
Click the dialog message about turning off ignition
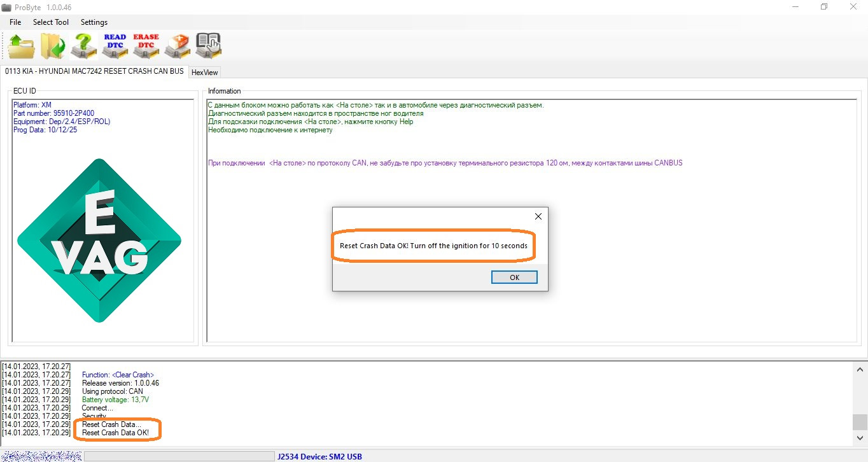coord(433,246)
